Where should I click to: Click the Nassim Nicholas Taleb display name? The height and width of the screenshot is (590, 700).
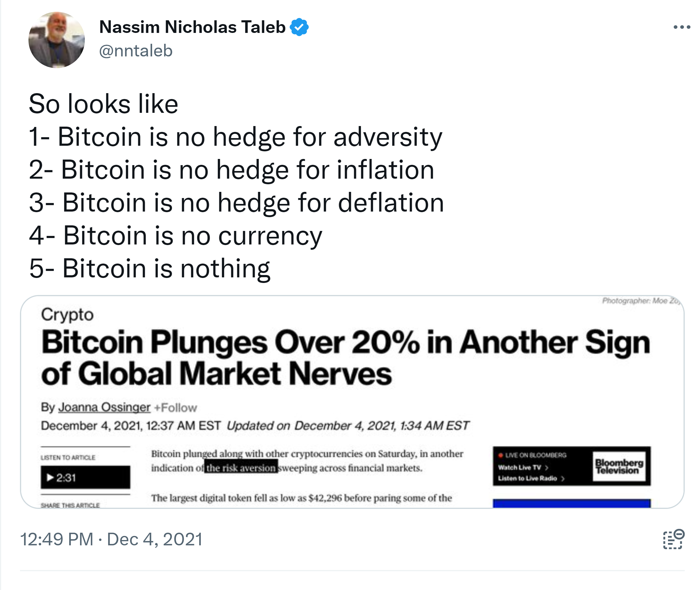point(192,27)
